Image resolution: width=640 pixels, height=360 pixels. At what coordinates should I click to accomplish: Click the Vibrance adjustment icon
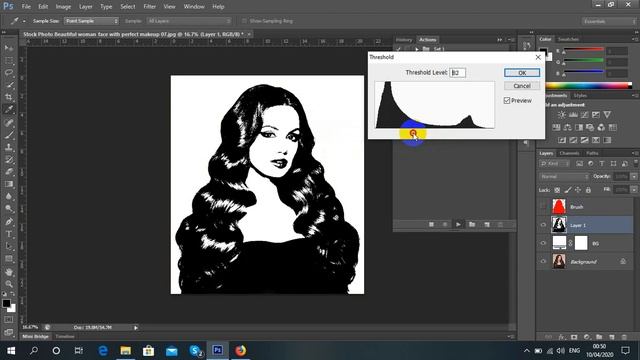[607, 115]
